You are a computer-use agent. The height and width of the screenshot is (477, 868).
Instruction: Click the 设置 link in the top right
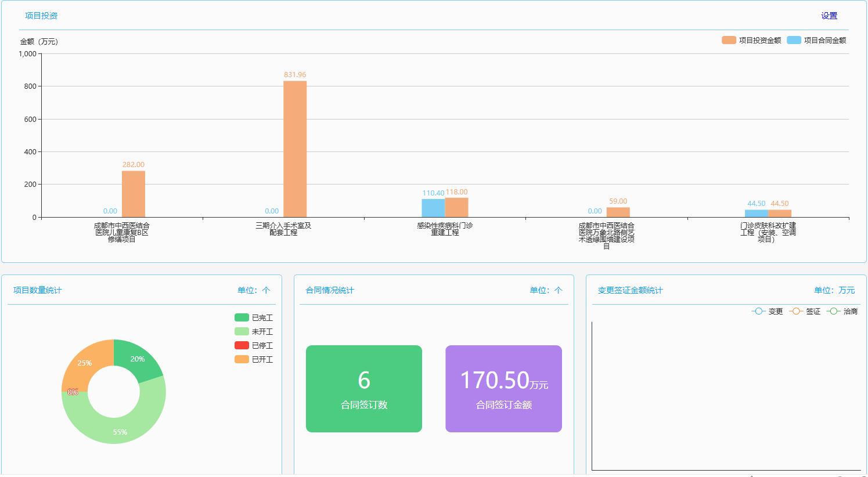[829, 16]
